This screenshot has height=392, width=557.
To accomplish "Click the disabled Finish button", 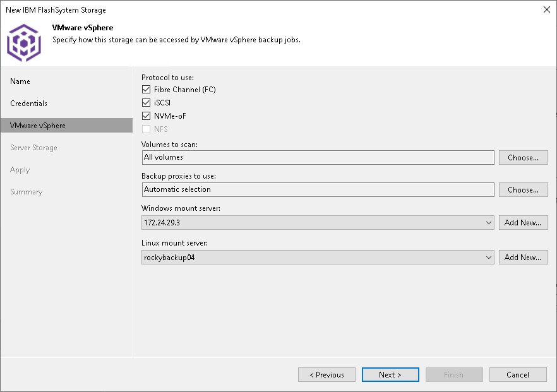I will pyautogui.click(x=454, y=374).
